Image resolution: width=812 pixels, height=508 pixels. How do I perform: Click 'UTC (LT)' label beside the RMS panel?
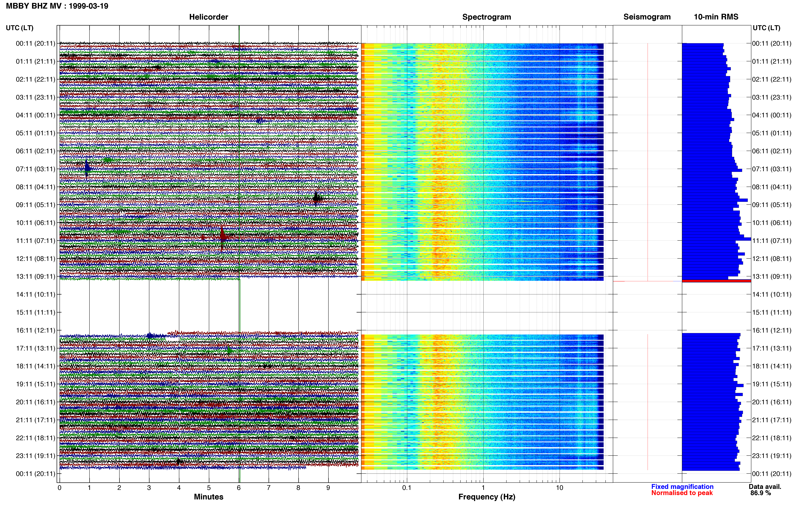(x=766, y=28)
